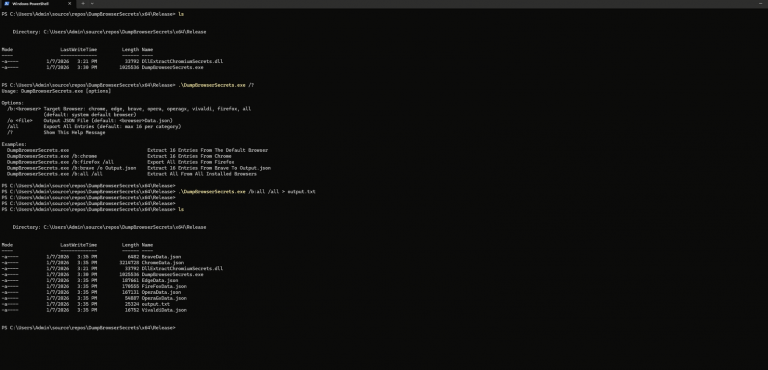Click the PowerShell icon in the tab
The height and width of the screenshot is (370, 768).
pyautogui.click(x=6, y=3)
